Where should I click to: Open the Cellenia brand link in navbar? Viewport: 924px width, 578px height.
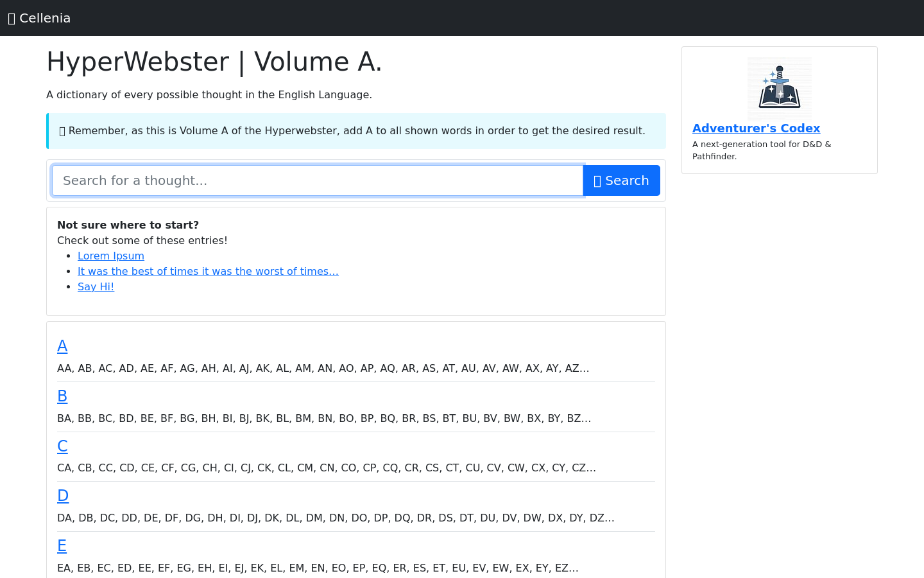39,18
